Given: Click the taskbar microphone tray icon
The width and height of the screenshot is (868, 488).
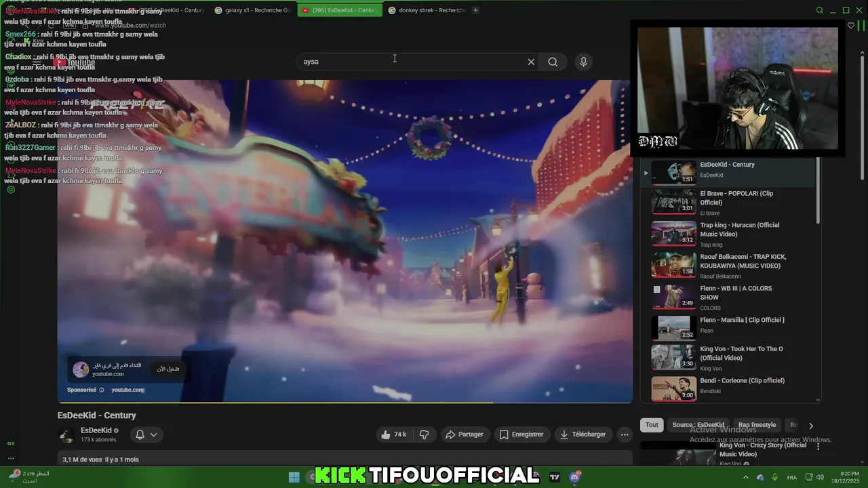Looking at the screenshot, I should [x=774, y=477].
